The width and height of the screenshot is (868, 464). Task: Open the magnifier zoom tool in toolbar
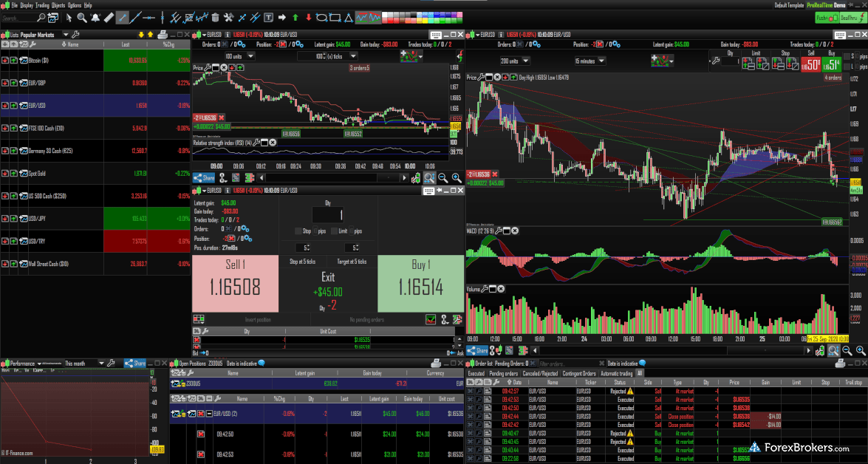pyautogui.click(x=82, y=17)
